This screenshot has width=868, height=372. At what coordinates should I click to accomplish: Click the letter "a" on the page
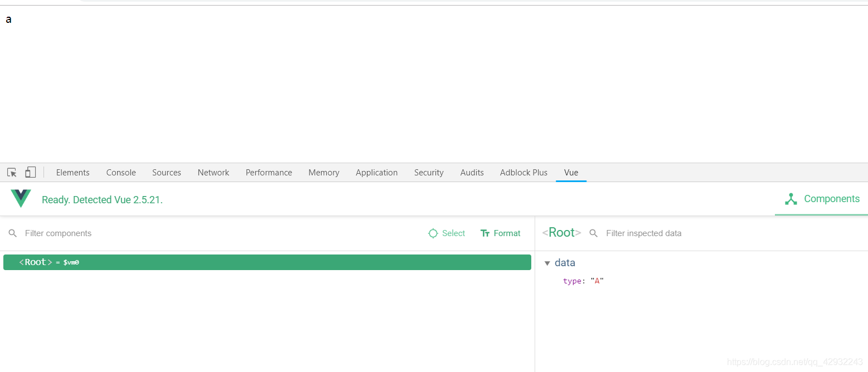[x=8, y=20]
